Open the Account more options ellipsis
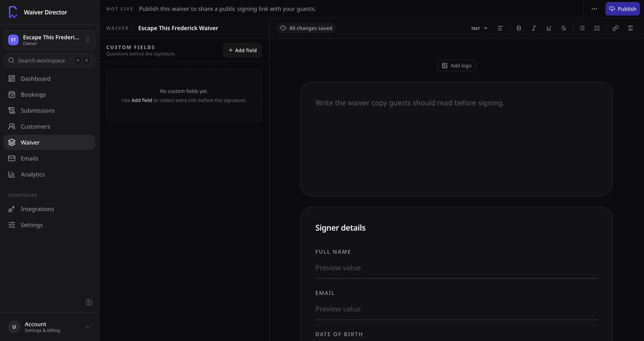The height and width of the screenshot is (341, 644). pos(88,327)
